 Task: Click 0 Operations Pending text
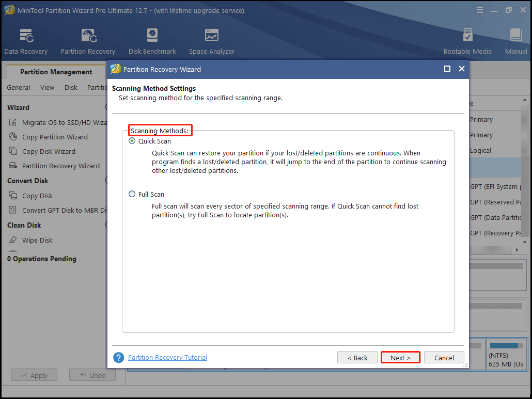point(42,259)
